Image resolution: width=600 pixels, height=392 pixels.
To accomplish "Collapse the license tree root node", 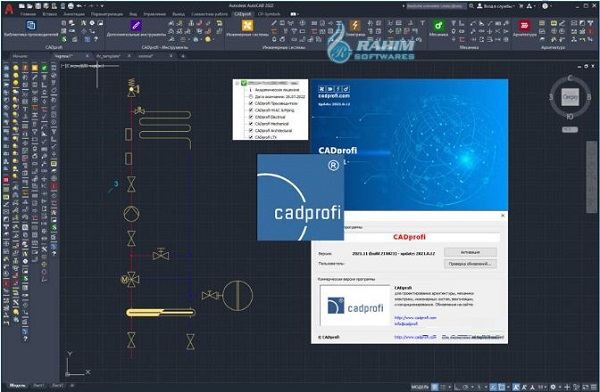I will pyautogui.click(x=237, y=83).
